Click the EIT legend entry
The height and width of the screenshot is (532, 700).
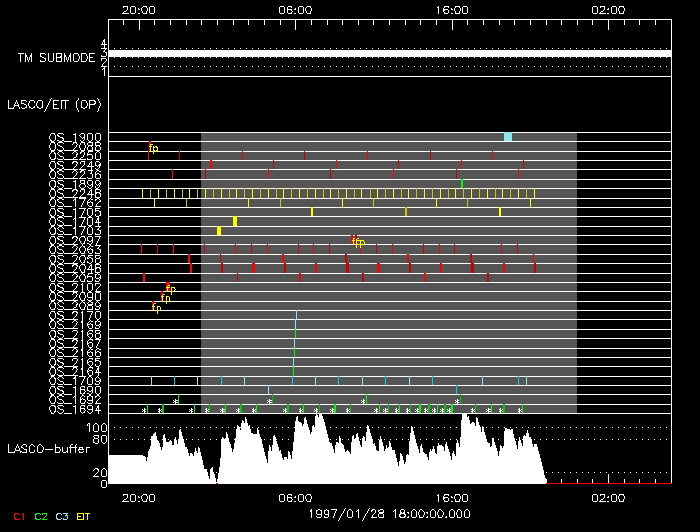pos(85,516)
